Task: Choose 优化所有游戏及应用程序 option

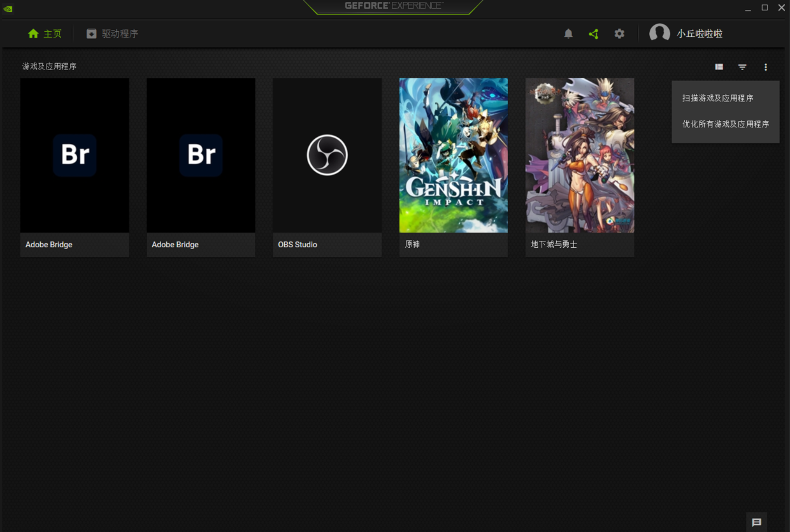Action: pyautogui.click(x=726, y=124)
